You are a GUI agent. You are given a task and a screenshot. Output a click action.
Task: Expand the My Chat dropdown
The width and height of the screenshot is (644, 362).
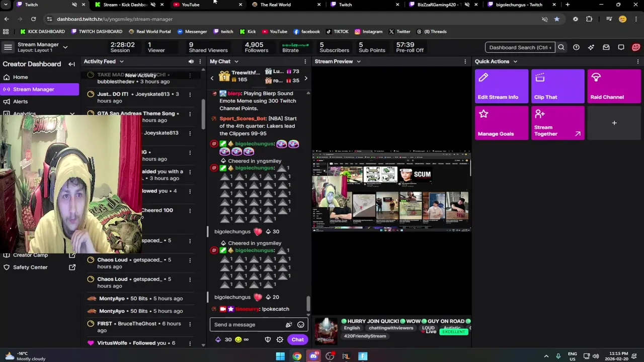coord(235,61)
